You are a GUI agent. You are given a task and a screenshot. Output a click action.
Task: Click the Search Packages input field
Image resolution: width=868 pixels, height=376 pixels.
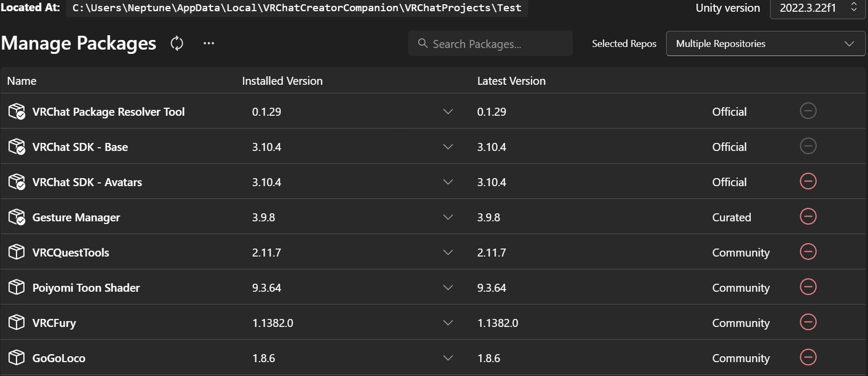tap(490, 44)
